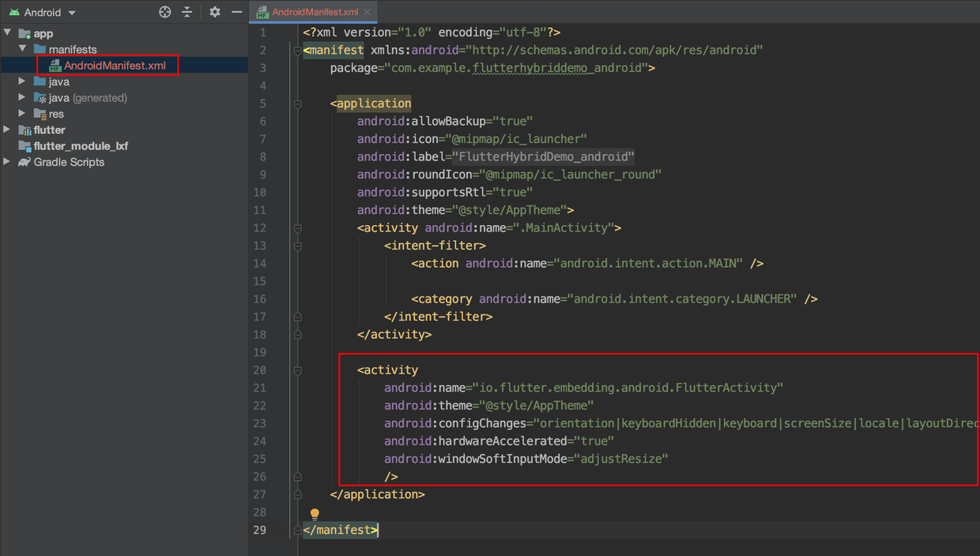Image resolution: width=980 pixels, height=556 pixels.
Task: Fold the manifest tag at line 2
Action: click(298, 51)
